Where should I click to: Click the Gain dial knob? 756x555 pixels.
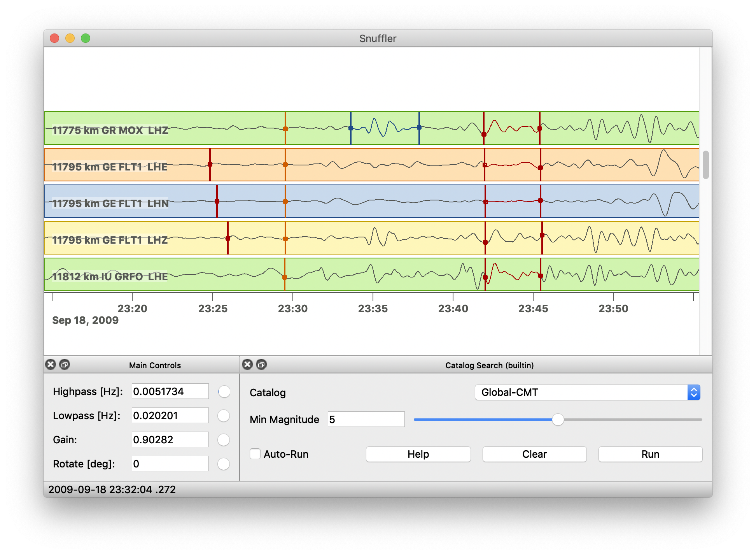point(224,440)
